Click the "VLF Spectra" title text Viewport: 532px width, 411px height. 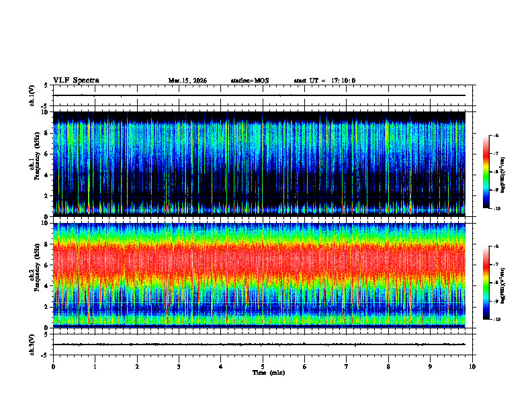tap(76, 81)
